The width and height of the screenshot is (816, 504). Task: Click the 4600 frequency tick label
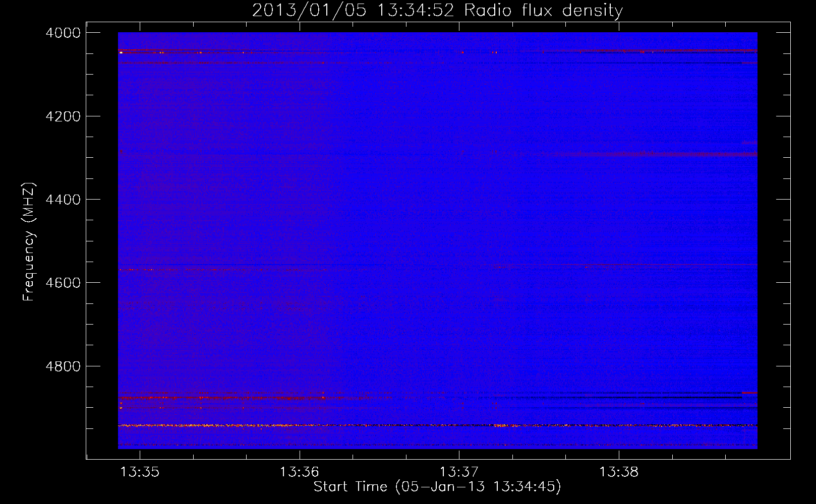point(63,283)
